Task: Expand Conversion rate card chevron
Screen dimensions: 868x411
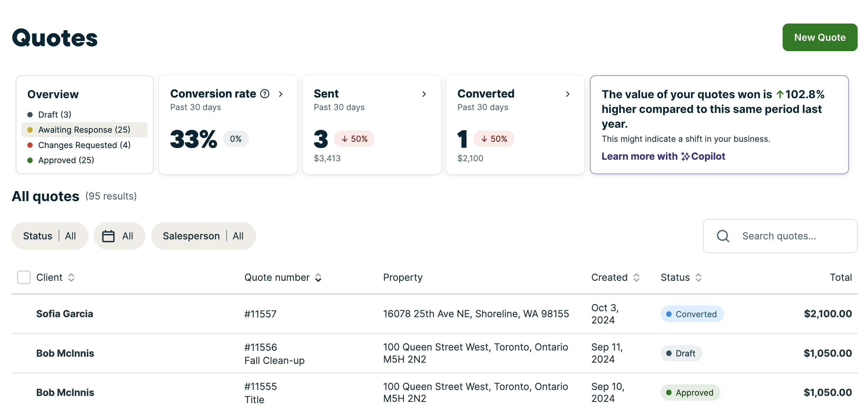Action: pyautogui.click(x=281, y=94)
